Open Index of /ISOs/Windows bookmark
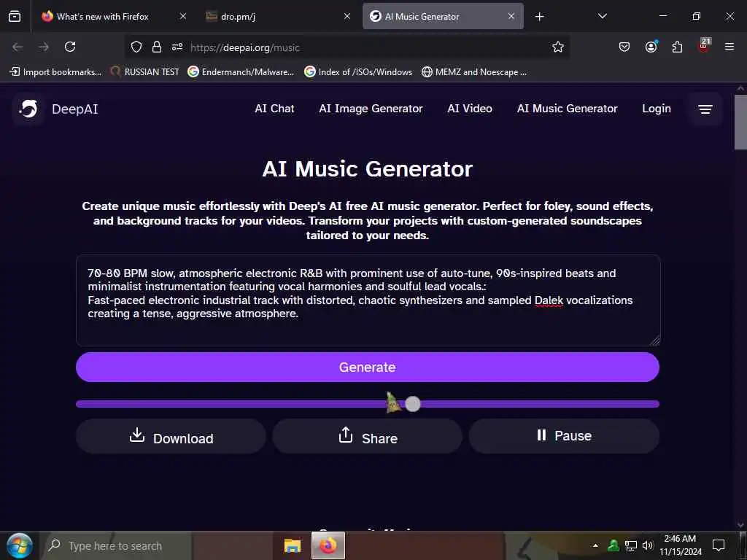This screenshot has height=560, width=747. [358, 72]
